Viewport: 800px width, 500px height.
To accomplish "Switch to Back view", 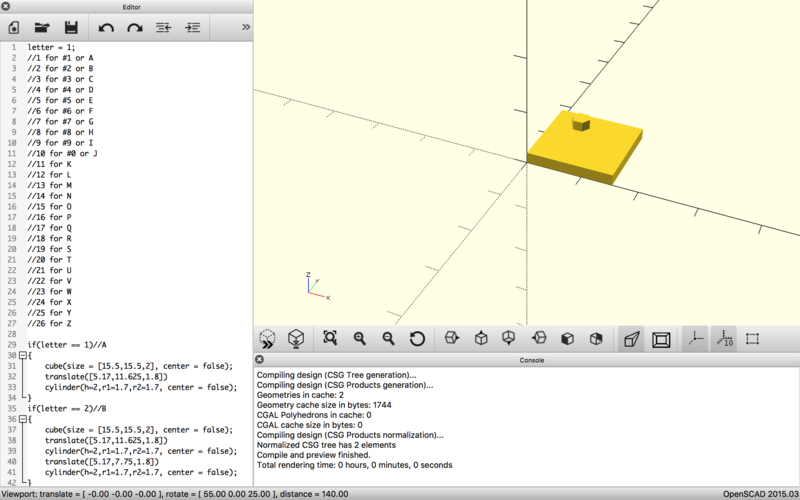I will 596,338.
